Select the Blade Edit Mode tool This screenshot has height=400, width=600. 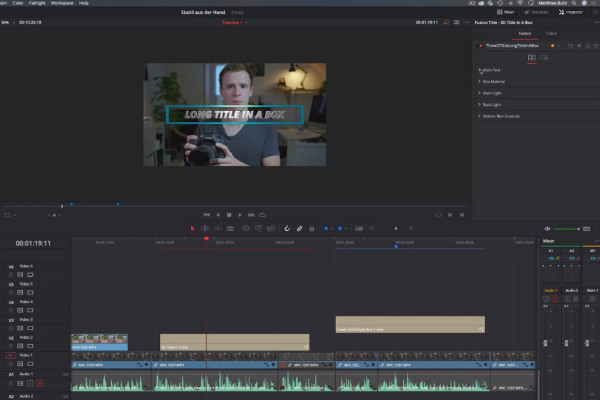click(x=230, y=229)
